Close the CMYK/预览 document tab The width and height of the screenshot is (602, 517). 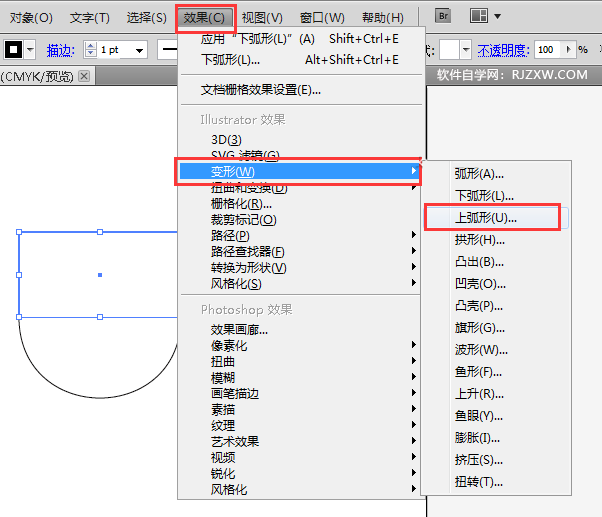84,76
